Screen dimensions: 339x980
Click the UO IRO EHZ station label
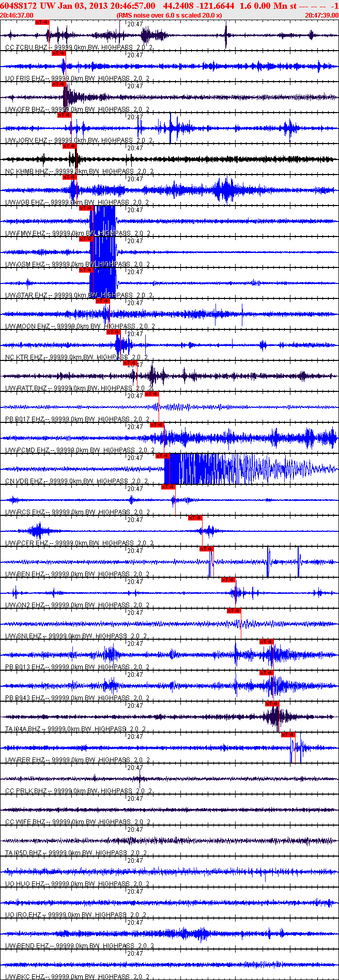click(x=24, y=915)
